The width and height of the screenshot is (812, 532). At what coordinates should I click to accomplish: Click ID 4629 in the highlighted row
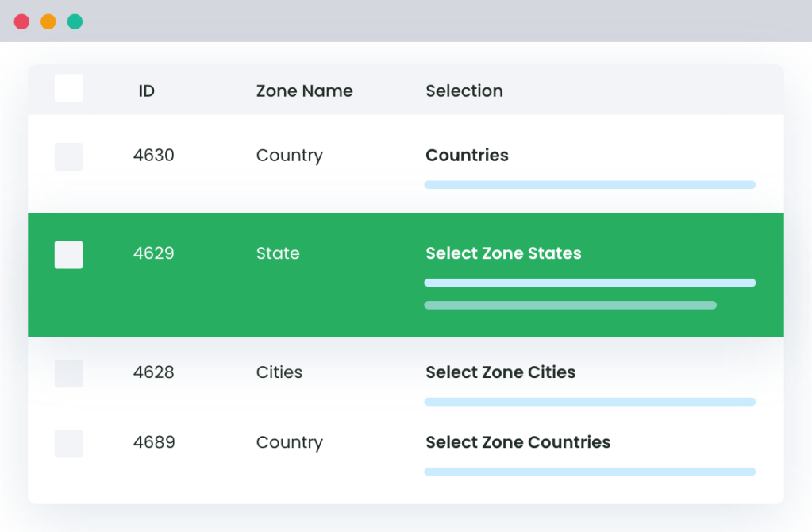pos(153,254)
